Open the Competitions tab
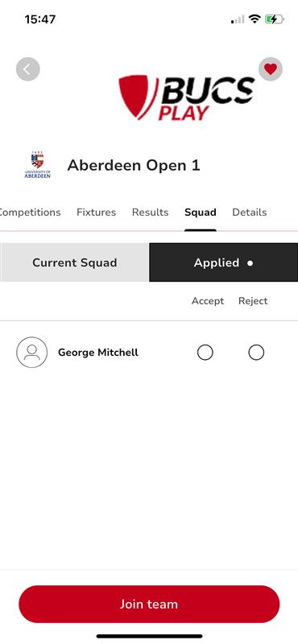298x644 pixels. (30, 213)
